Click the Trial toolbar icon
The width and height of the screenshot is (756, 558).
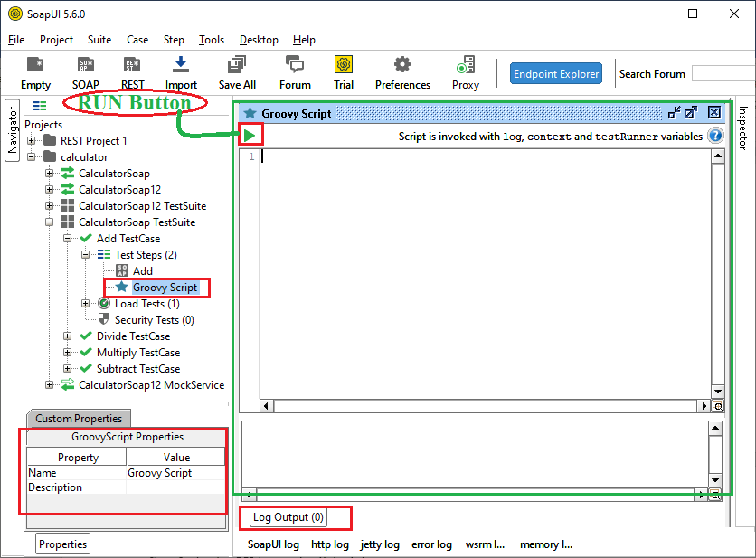coord(344,73)
